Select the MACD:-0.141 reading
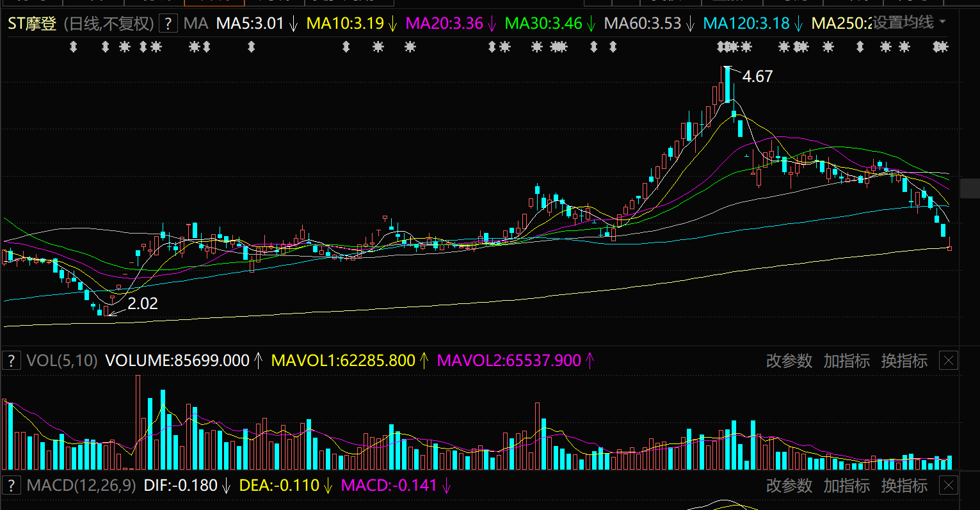The image size is (980, 510). point(389,486)
